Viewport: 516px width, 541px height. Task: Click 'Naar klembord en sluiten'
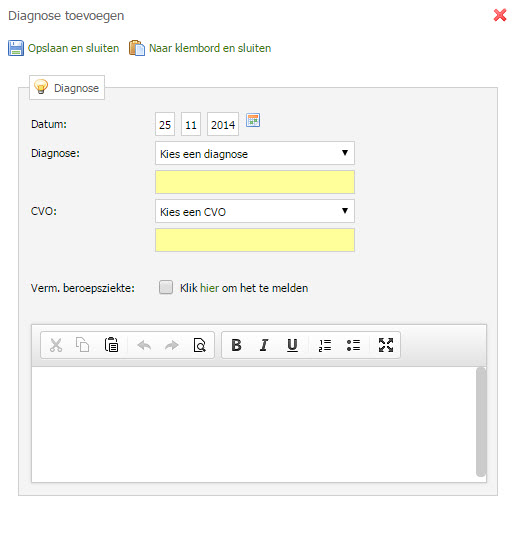click(x=200, y=48)
